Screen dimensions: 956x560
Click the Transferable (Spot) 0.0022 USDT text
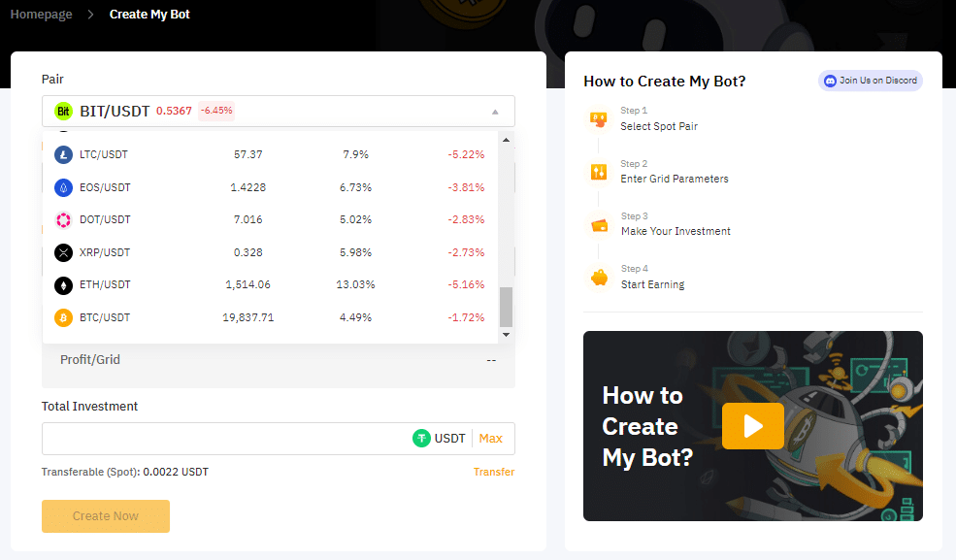pos(125,472)
